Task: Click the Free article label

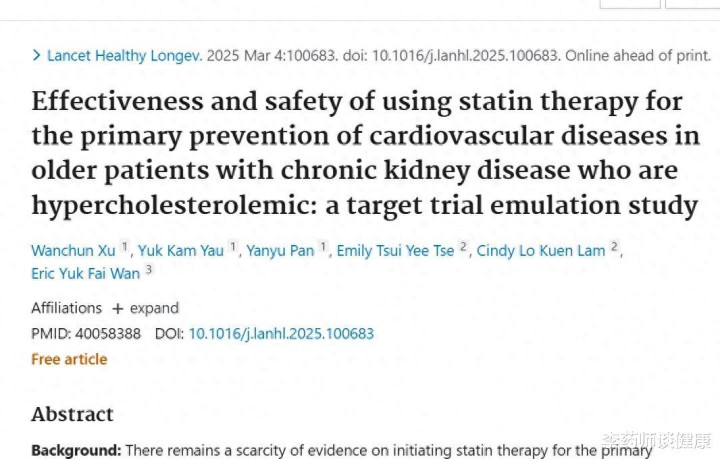Action: (x=69, y=359)
